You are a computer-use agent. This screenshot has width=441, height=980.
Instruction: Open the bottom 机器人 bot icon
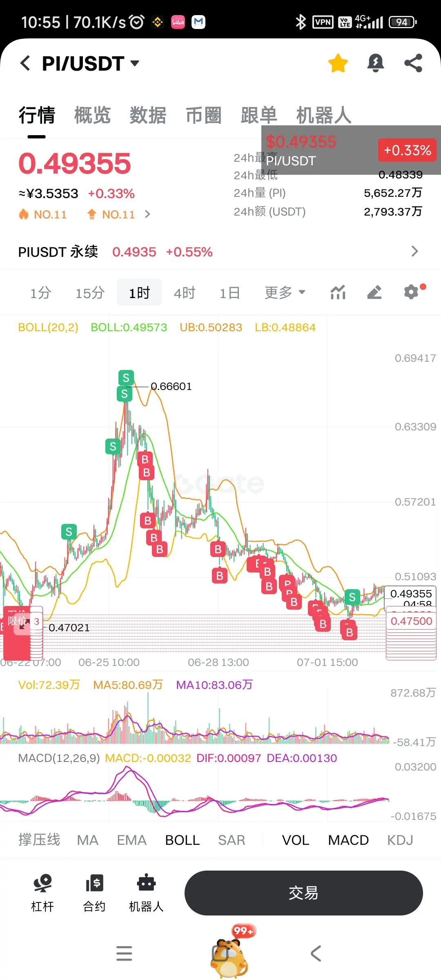146,893
